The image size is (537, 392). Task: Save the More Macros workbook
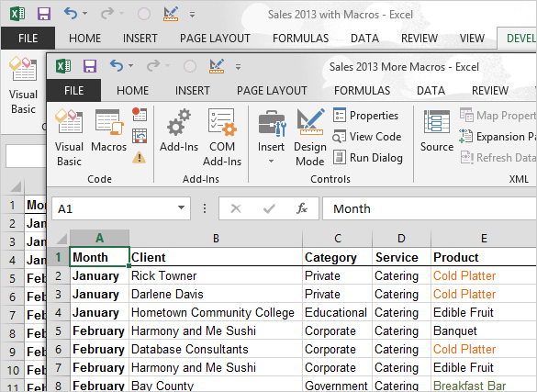90,66
